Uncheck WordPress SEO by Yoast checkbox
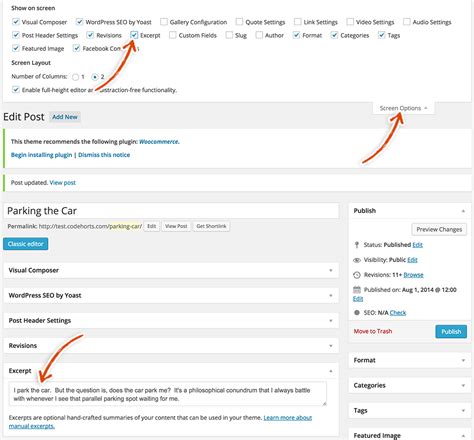This screenshot has height=440, width=474. click(79, 22)
